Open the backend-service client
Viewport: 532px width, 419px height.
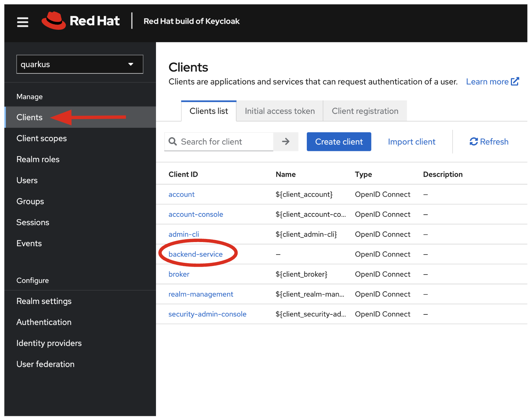[x=195, y=254]
